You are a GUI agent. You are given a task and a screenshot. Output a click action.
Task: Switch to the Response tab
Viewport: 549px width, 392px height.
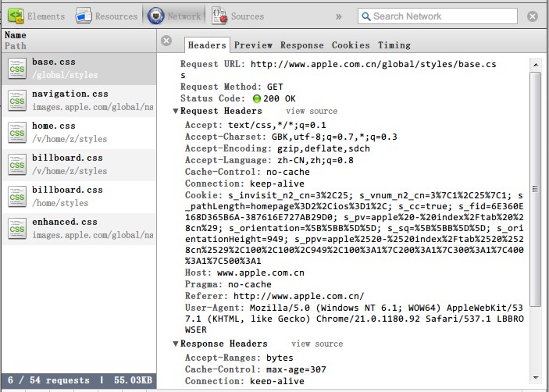[x=301, y=45]
